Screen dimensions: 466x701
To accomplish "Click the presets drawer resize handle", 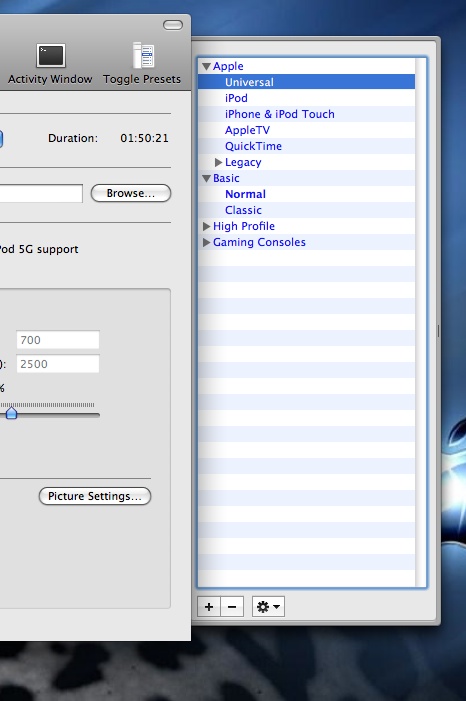I will pos(438,331).
